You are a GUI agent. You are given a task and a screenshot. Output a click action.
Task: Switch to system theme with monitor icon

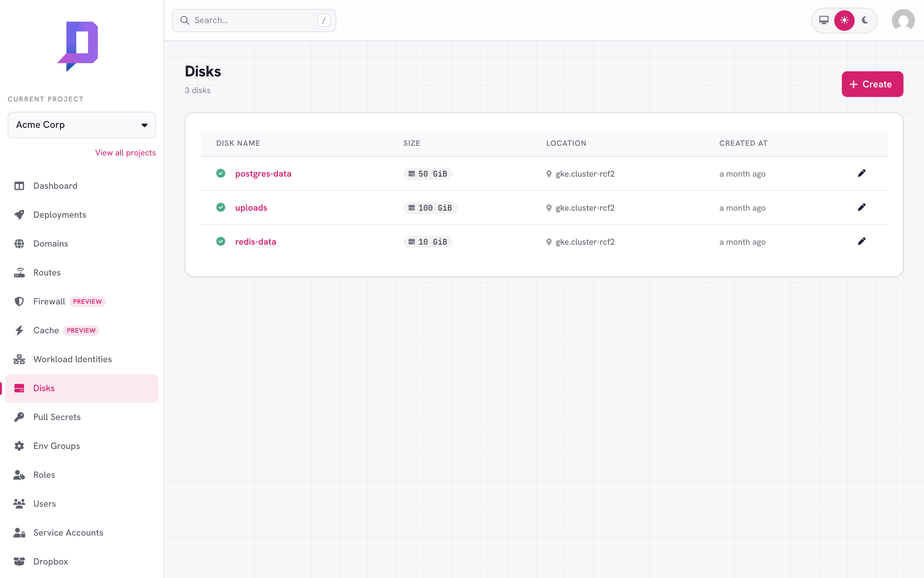click(x=824, y=20)
